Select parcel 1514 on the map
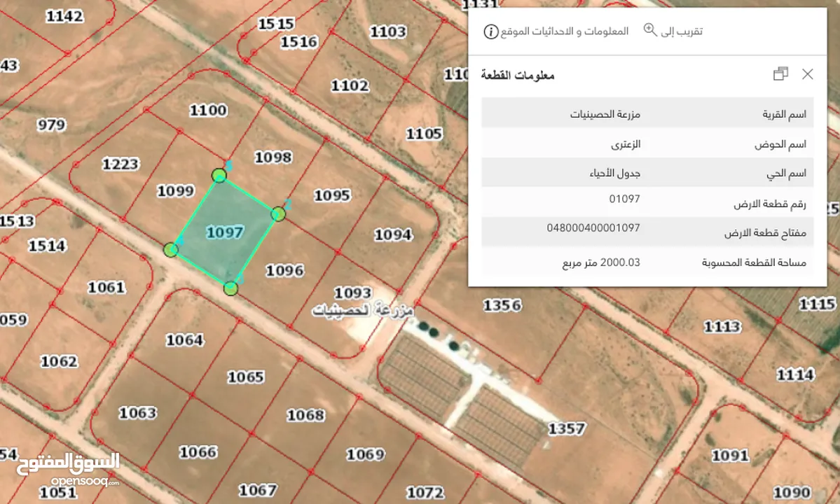The width and height of the screenshot is (840, 504). pyautogui.click(x=47, y=246)
